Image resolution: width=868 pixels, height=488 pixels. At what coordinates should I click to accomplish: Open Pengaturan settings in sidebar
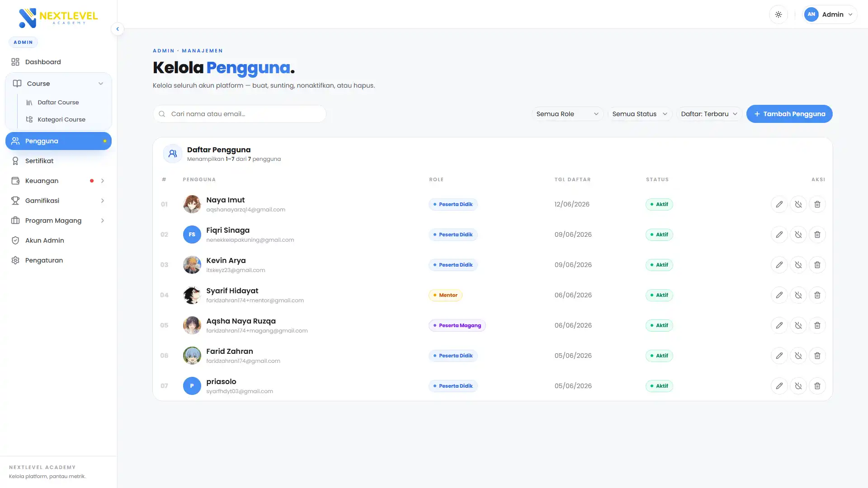click(x=58, y=260)
